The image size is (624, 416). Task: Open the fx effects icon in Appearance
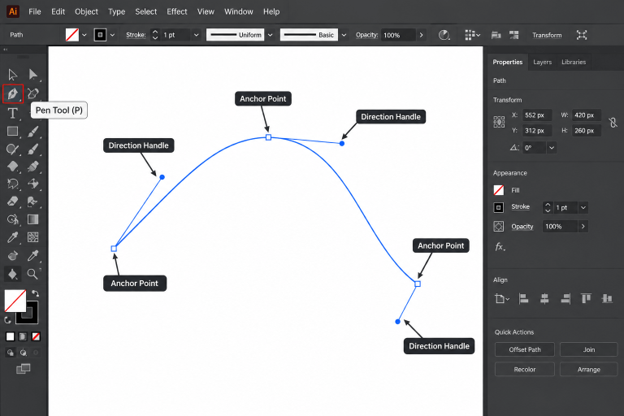(500, 247)
